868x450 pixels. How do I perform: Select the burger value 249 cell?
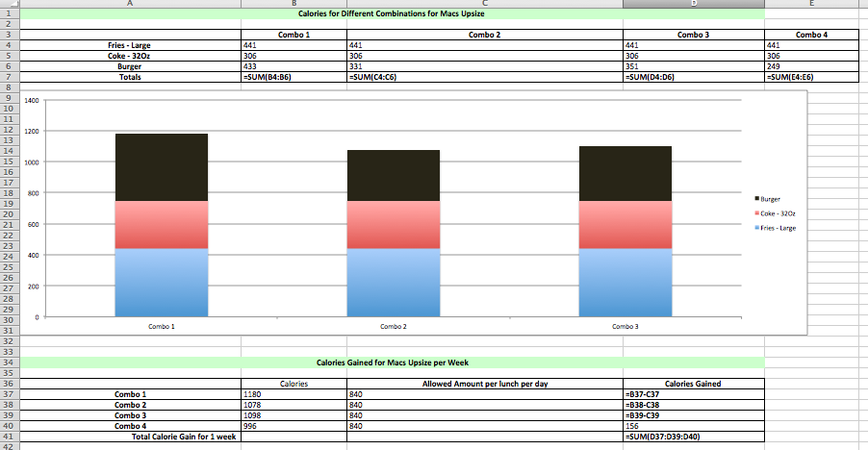[x=811, y=66]
